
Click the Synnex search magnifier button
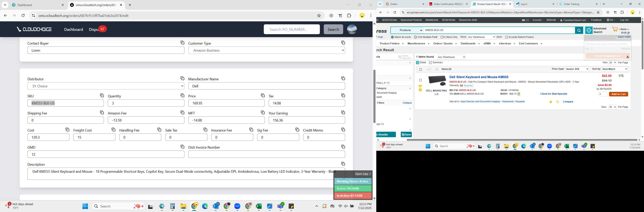click(x=579, y=30)
